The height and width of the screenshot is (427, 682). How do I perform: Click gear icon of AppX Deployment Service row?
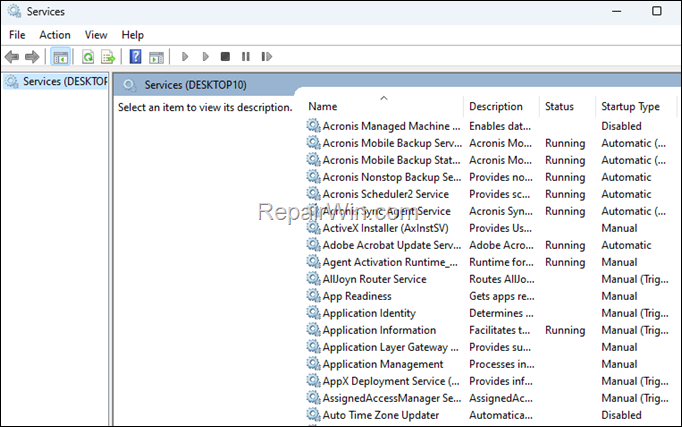tap(313, 380)
